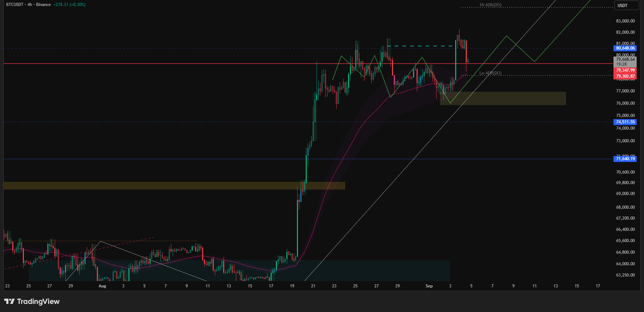The height and width of the screenshot is (312, 644).
Task: Click the Binance exchange label
Action: pos(44,5)
